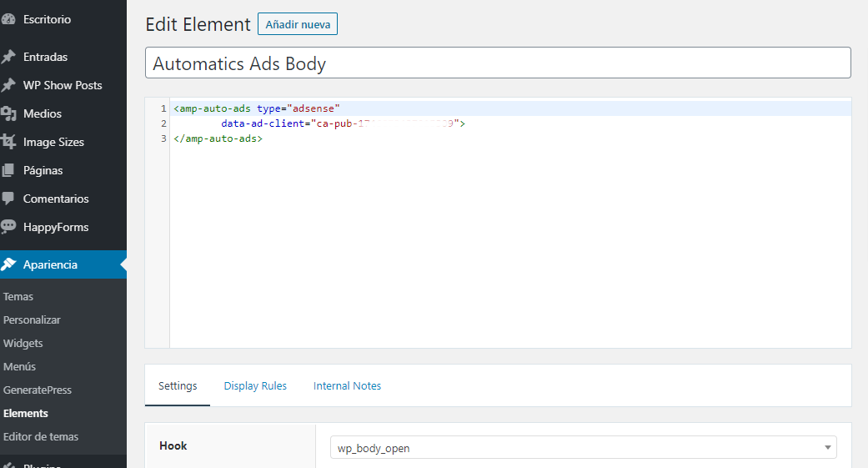
Task: Open the Internal Notes tab
Action: (x=347, y=385)
